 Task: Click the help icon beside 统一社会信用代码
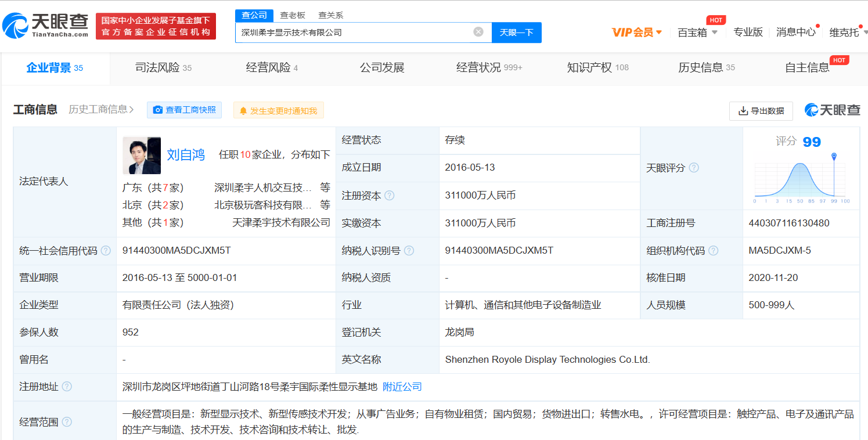[x=106, y=251]
